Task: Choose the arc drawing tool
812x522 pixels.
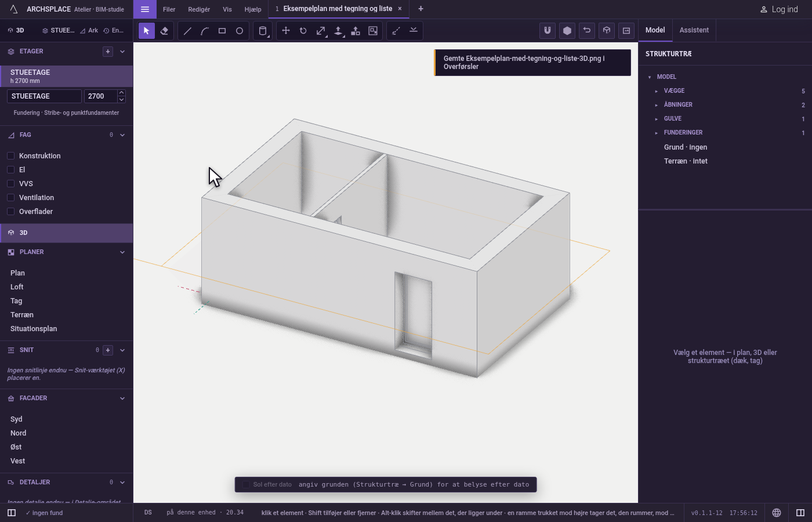Action: (205, 31)
